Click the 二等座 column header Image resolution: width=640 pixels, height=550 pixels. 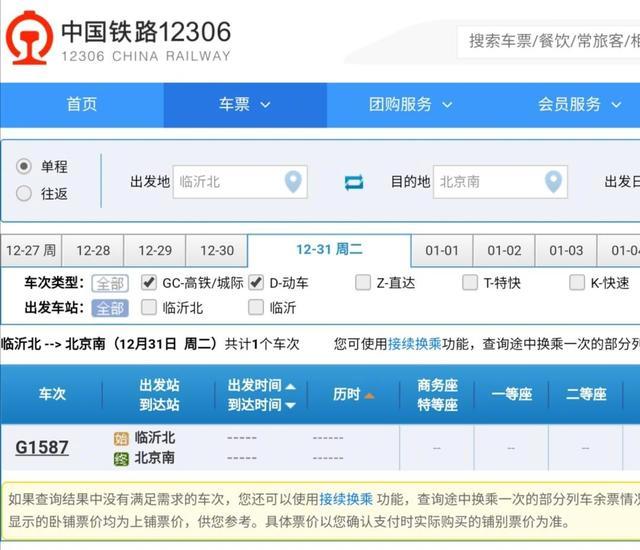[x=586, y=394]
